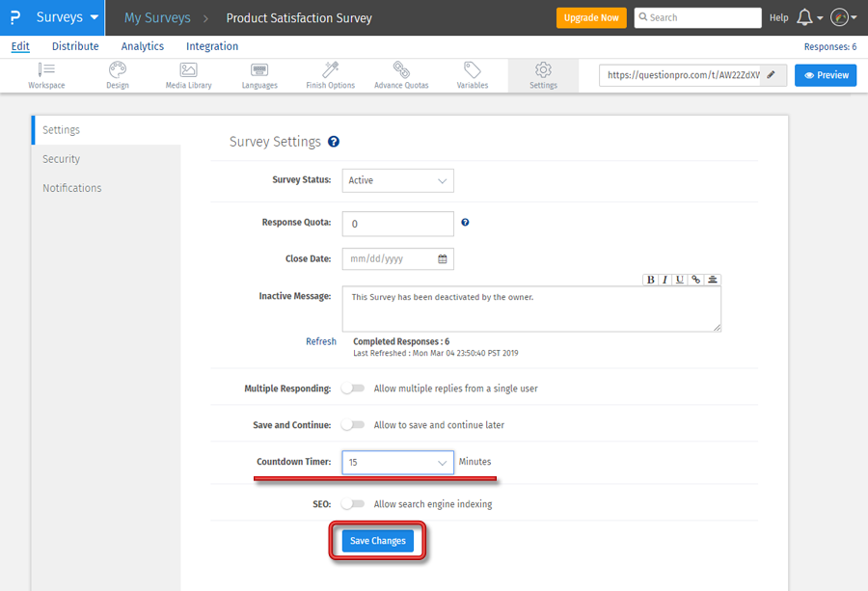The width and height of the screenshot is (868, 591).
Task: Open the Survey Status dropdown
Action: pos(397,180)
